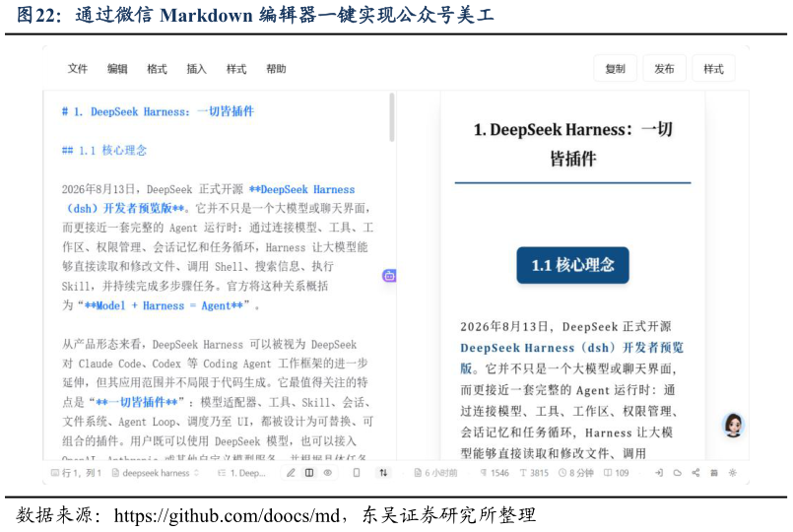Click the blue 'DeepSeek Harness (dsh) 开发者预览版' preview text
This screenshot has width=793, height=532.
[571, 358]
